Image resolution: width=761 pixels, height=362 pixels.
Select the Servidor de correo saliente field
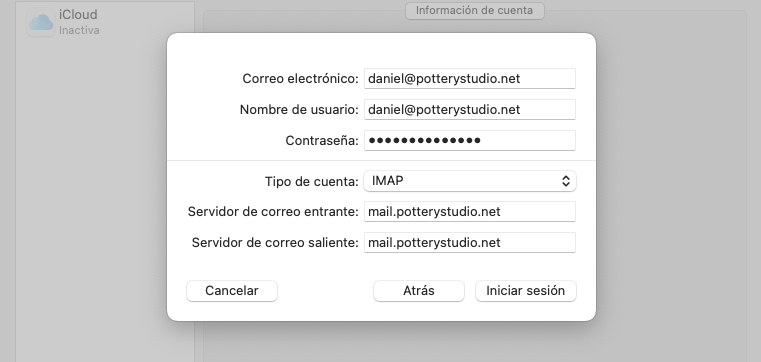pyautogui.click(x=469, y=243)
